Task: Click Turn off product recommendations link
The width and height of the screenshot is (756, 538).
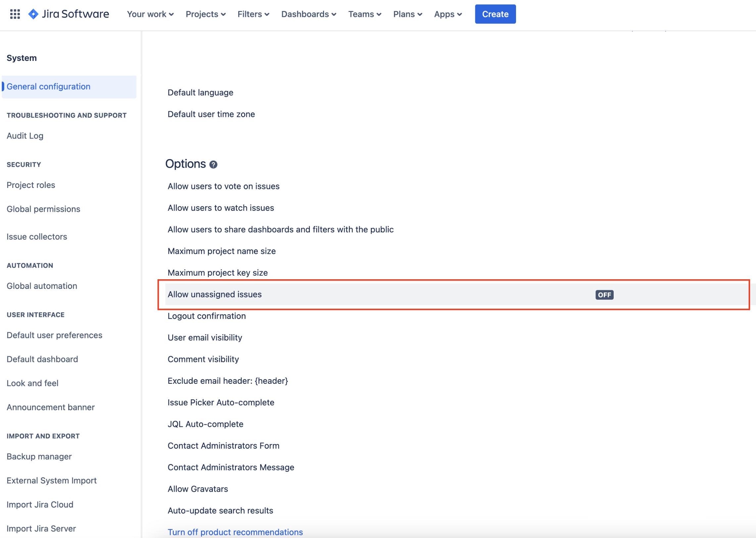Action: 235,532
